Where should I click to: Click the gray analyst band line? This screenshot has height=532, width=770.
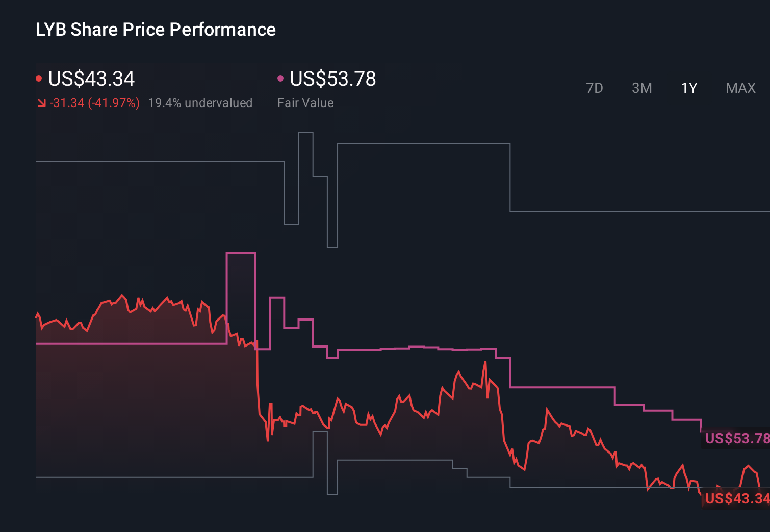tap(153, 162)
